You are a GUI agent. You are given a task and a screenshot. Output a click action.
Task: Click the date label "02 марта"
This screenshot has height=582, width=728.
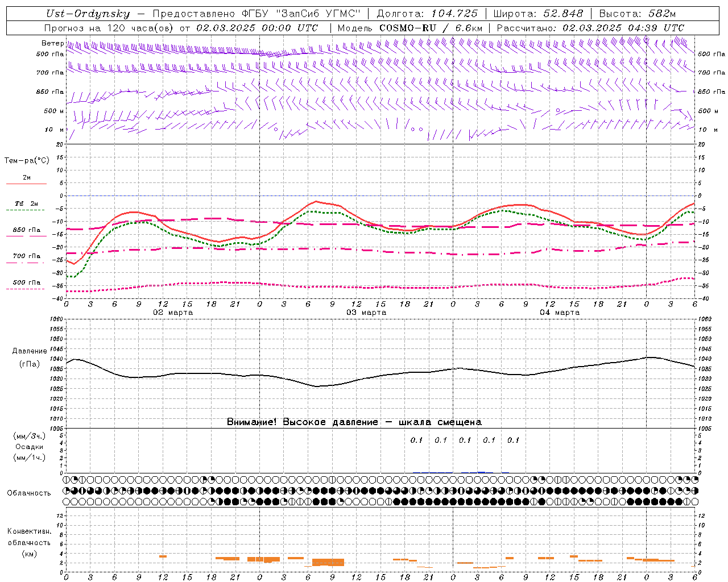click(173, 313)
